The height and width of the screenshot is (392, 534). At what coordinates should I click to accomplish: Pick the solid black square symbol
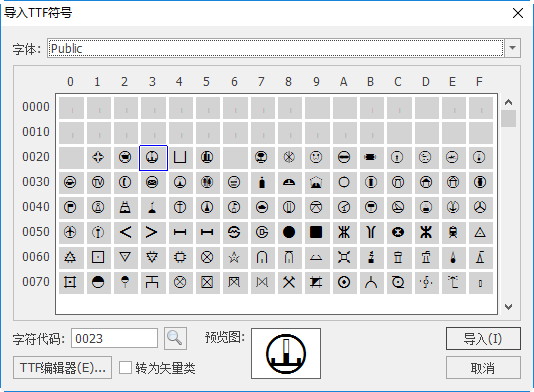pos(316,232)
